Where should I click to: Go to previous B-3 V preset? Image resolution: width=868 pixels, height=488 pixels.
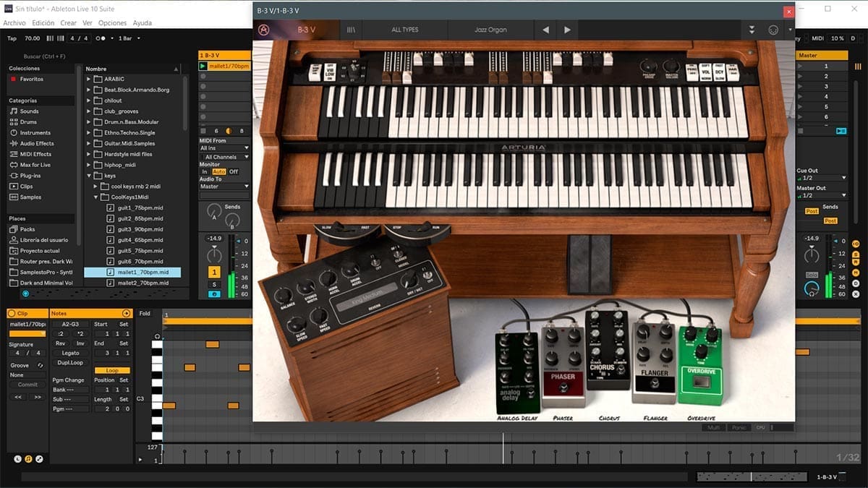pyautogui.click(x=545, y=30)
